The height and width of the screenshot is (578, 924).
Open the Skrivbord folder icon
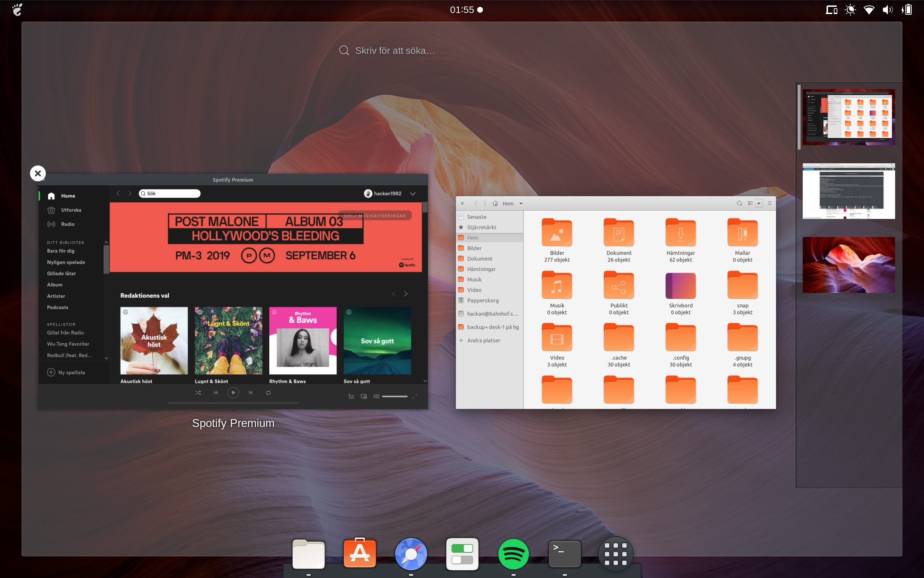(x=680, y=285)
